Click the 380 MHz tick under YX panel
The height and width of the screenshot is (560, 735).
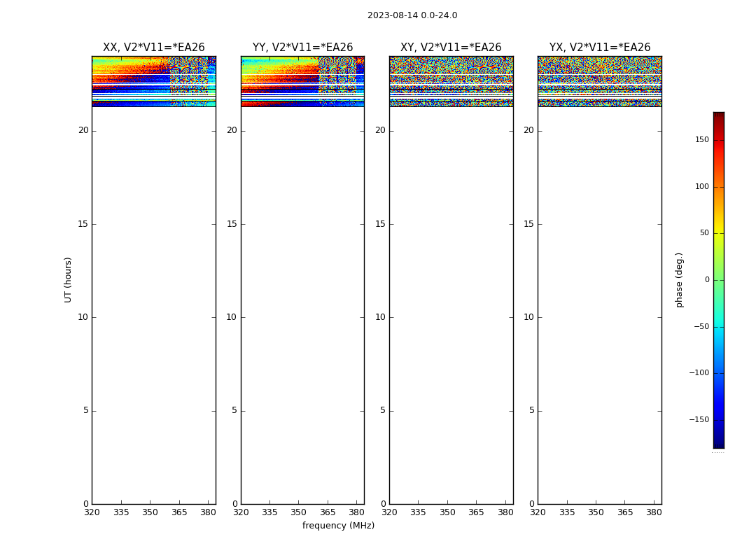pos(654,512)
